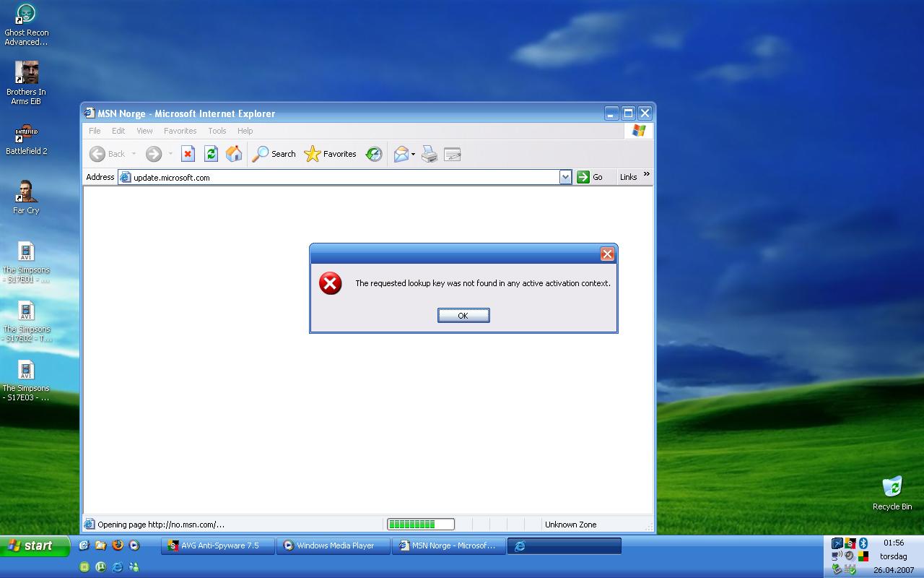The width and height of the screenshot is (924, 578).
Task: Click the Go button next to address bar
Action: tap(590, 177)
